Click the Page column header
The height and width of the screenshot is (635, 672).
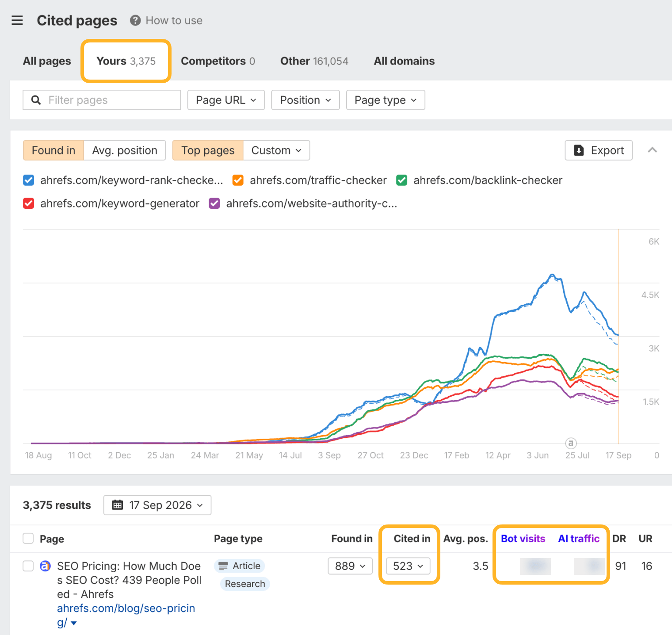(x=52, y=539)
